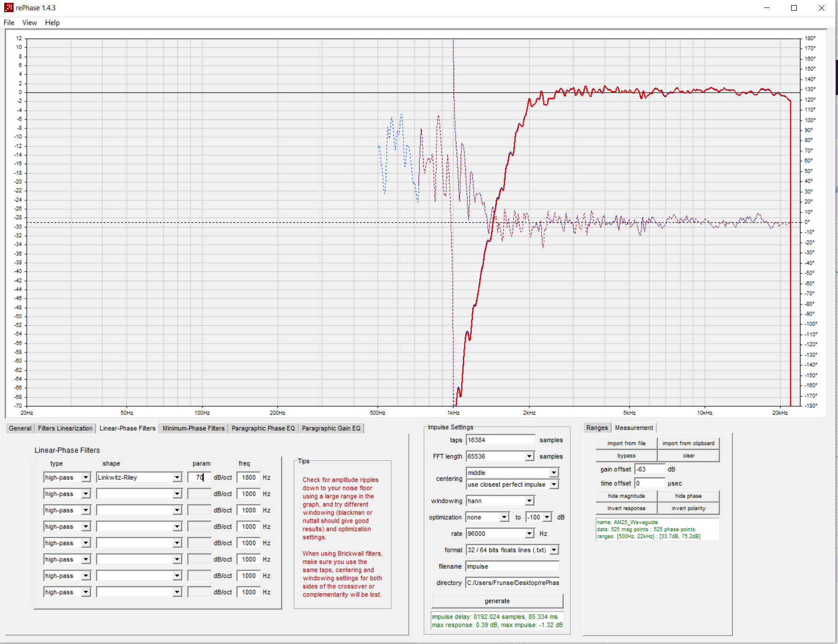Viewport: 838px width, 644px height.
Task: Select the Measurement tab
Action: pyautogui.click(x=634, y=428)
